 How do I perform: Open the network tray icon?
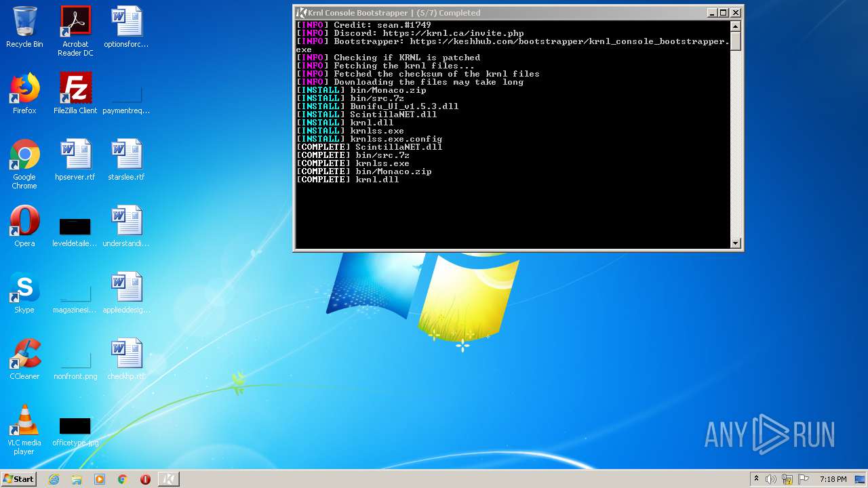pos(787,479)
